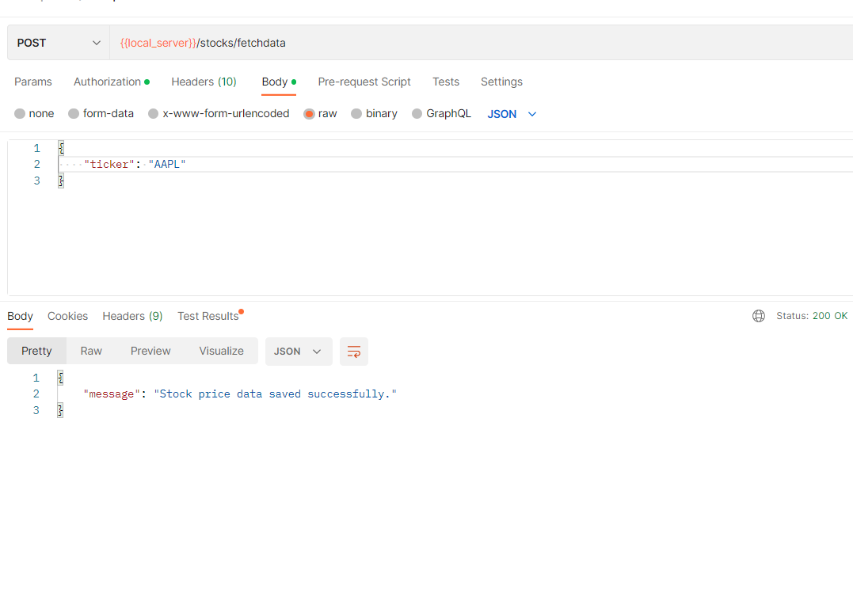Click the "AAPL" value in request body
This screenshot has width=853, height=616.
click(x=167, y=164)
